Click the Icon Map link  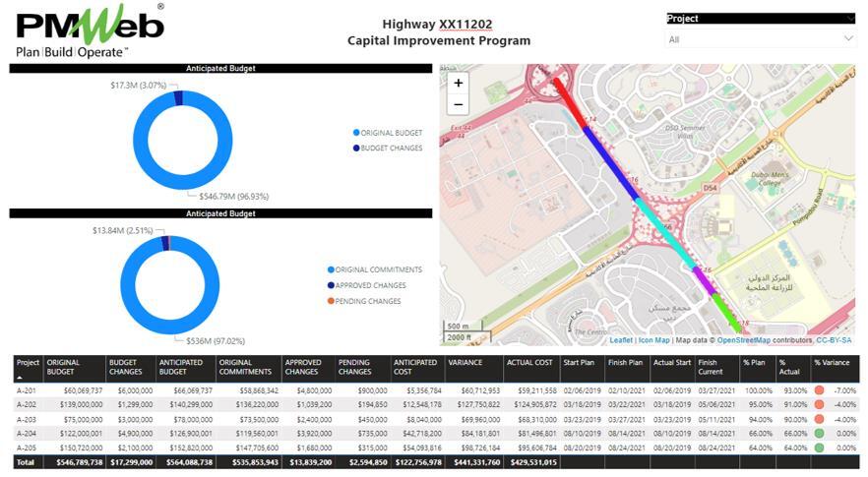pos(653,340)
